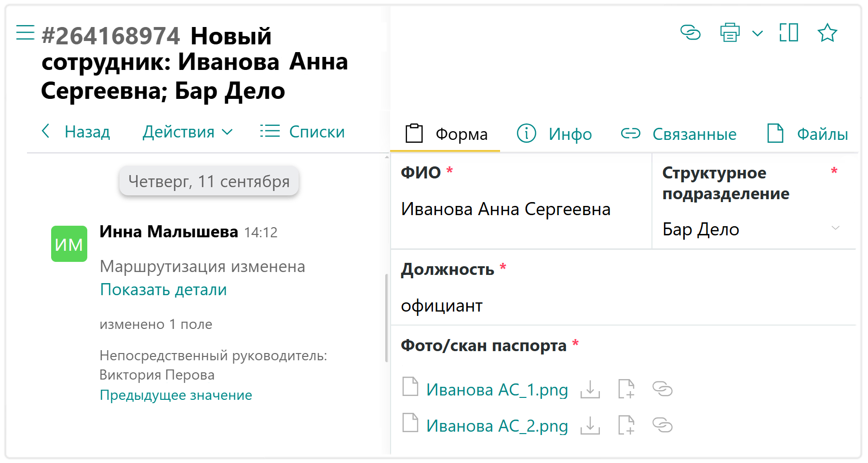Expand print options dropdown arrow
Viewport: 868px width, 463px height.
tap(758, 33)
